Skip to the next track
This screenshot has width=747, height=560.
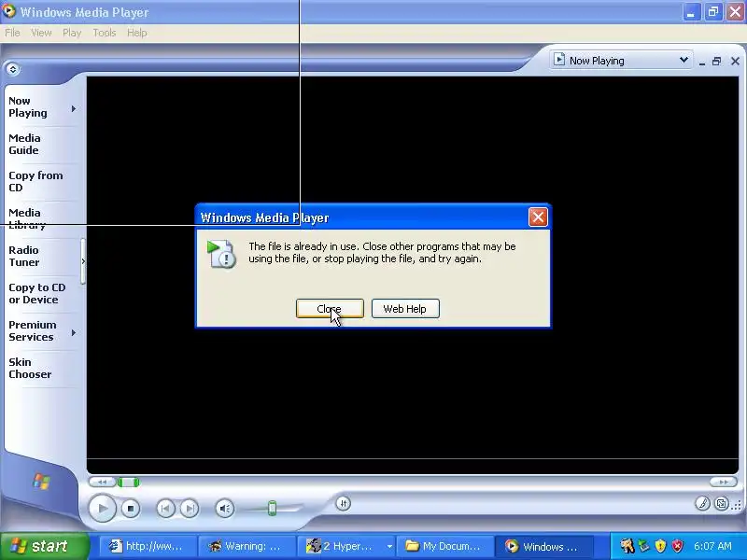(x=190, y=509)
